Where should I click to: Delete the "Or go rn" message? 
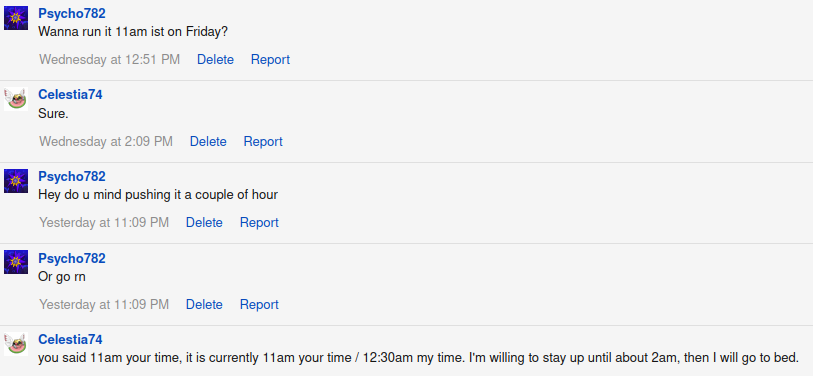pyautogui.click(x=204, y=304)
